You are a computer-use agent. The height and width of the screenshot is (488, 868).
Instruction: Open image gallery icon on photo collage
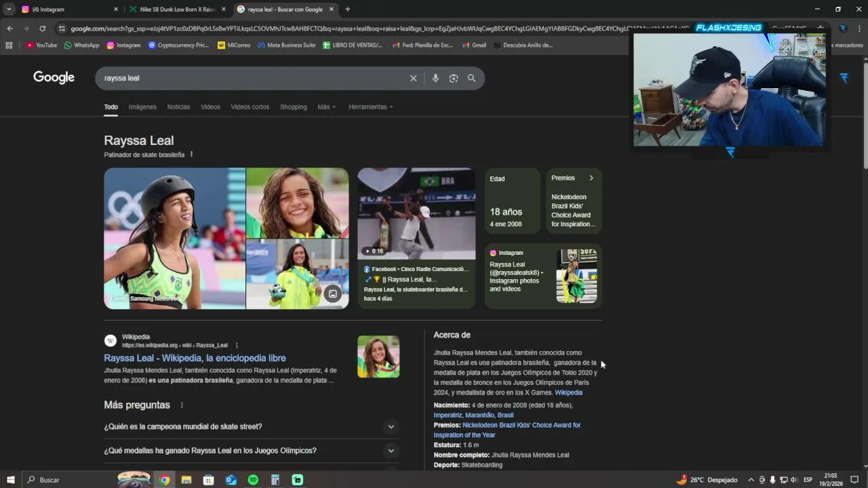point(332,293)
